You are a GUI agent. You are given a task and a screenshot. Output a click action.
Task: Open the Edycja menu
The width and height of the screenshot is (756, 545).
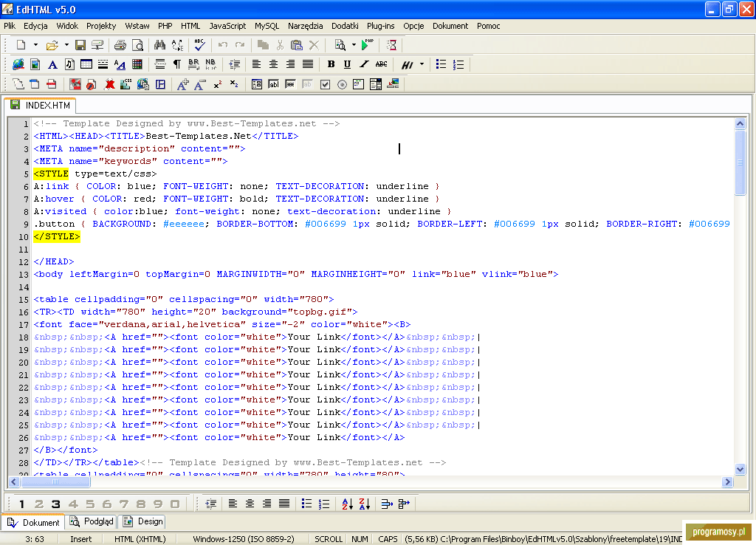(35, 26)
